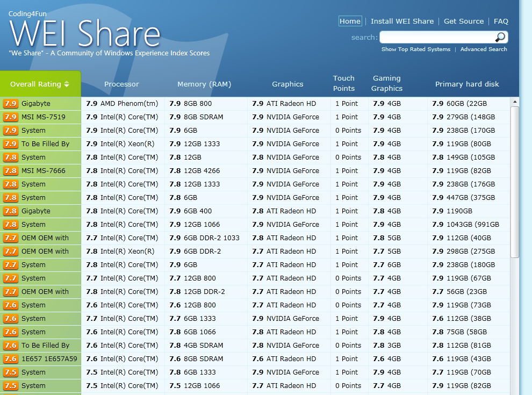
Task: Select the MSI MS-7666 row
Action: click(x=40, y=171)
